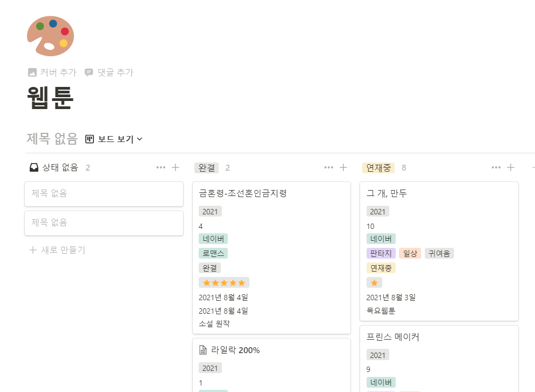Open options menu for 상태 없음 column
535x392 pixels.
[x=161, y=167]
